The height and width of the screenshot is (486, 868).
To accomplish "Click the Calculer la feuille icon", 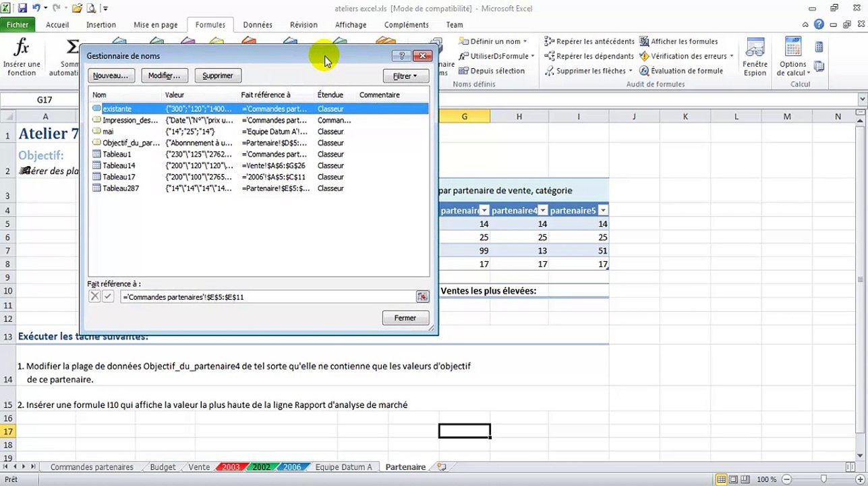I will (x=819, y=66).
